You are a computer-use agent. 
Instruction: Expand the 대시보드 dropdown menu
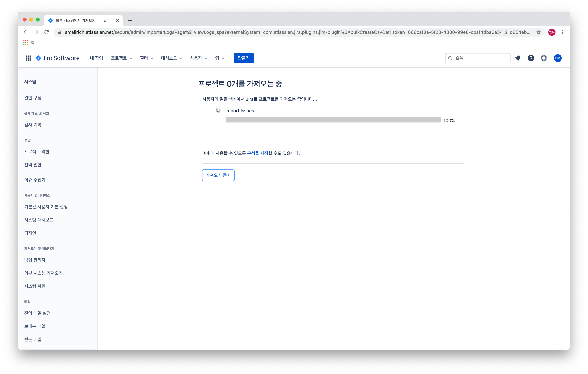tap(171, 58)
